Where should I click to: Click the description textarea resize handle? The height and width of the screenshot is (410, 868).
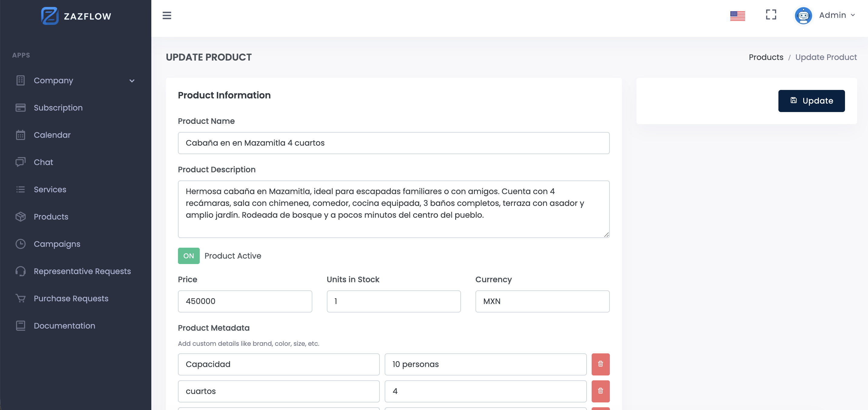click(x=606, y=235)
